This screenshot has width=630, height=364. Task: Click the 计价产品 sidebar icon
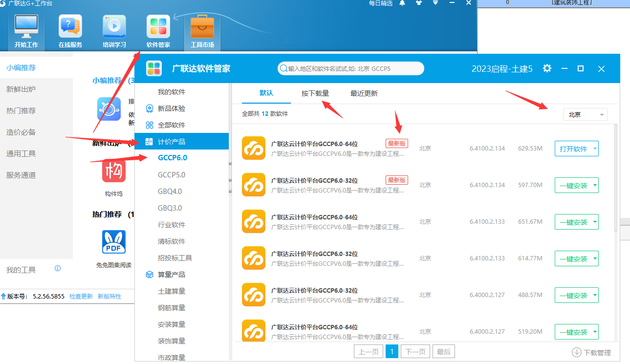(x=150, y=142)
